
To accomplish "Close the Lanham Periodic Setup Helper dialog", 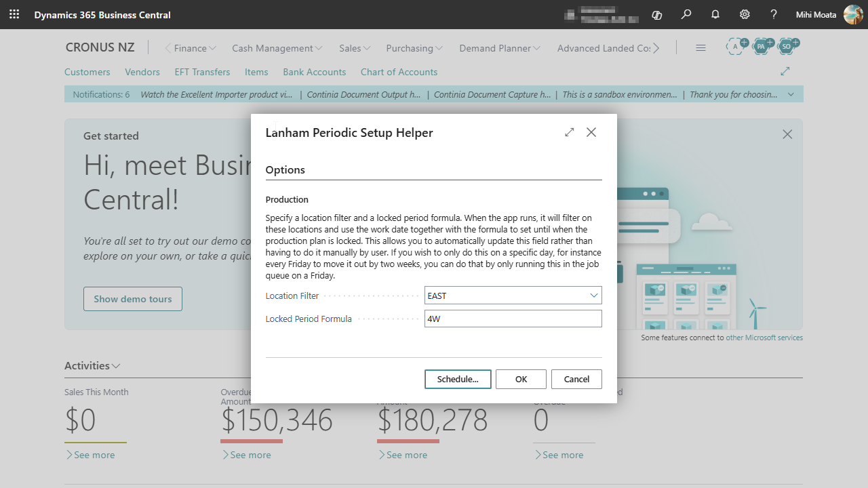I will click(591, 132).
